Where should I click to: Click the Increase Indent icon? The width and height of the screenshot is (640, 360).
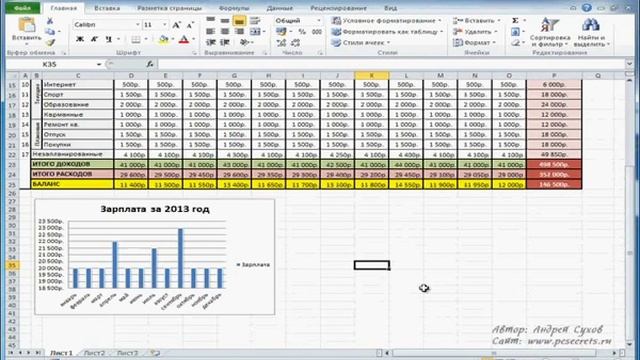(225, 42)
